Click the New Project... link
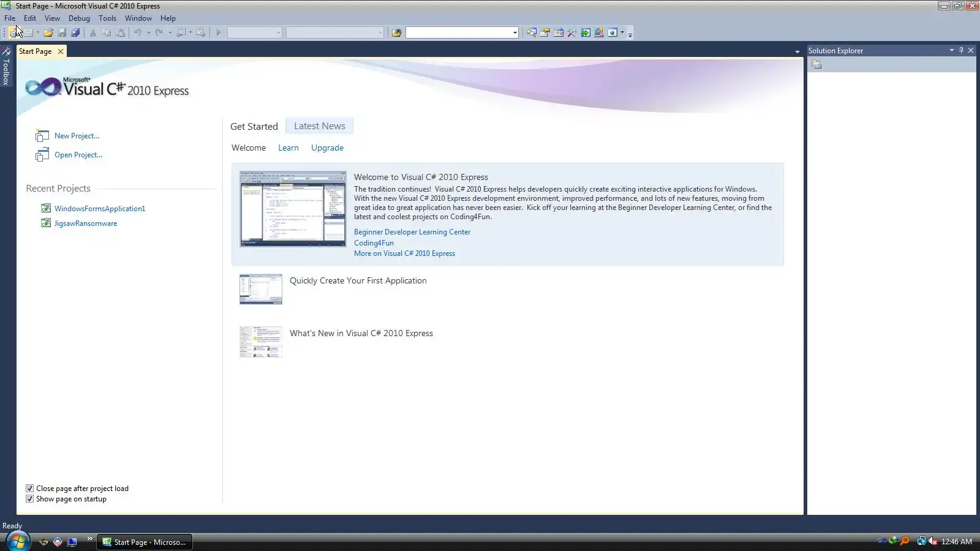The height and width of the screenshot is (551, 980). click(x=77, y=136)
